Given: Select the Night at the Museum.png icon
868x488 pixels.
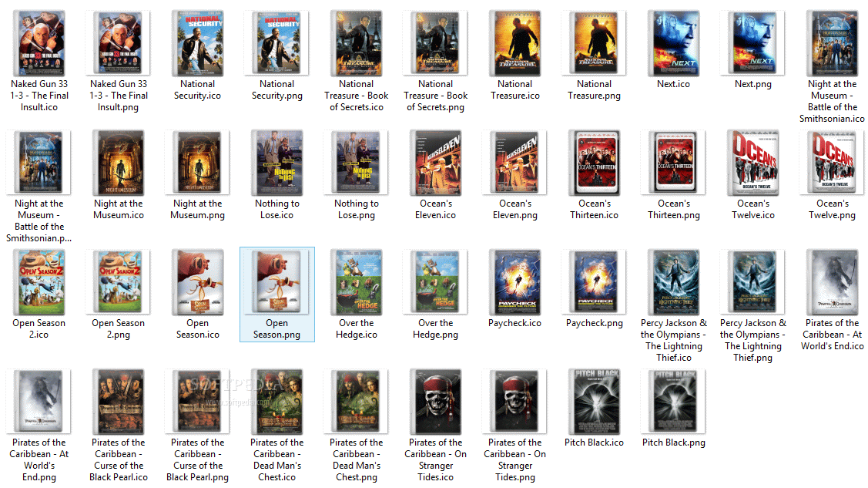Looking at the screenshot, I should click(x=198, y=163).
